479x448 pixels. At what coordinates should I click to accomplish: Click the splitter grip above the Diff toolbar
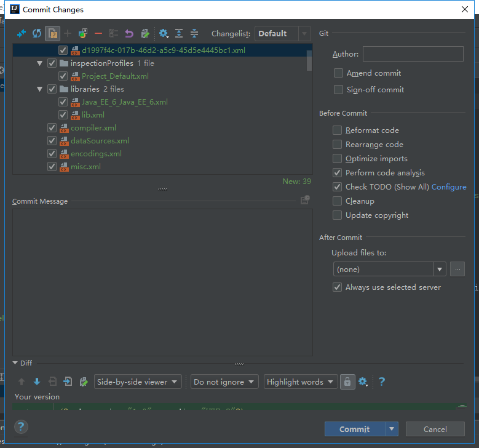[239, 364]
